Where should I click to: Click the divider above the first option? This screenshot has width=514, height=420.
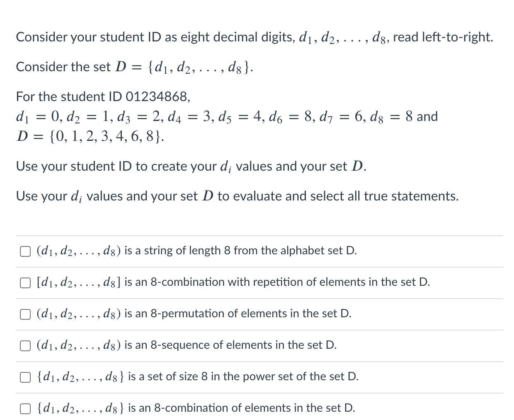[257, 235]
